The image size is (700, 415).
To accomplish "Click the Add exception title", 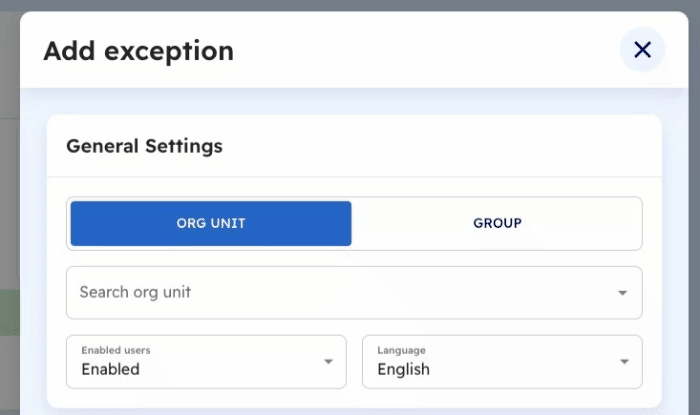I will [x=138, y=51].
